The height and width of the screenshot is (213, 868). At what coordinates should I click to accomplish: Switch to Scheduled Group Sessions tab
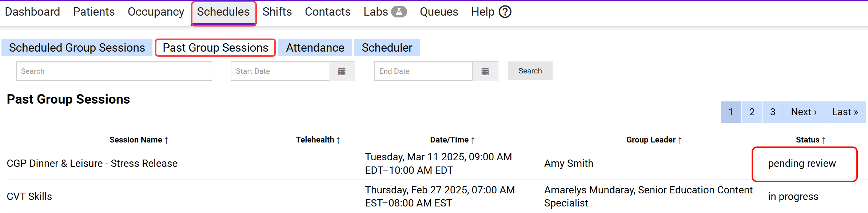pos(77,48)
